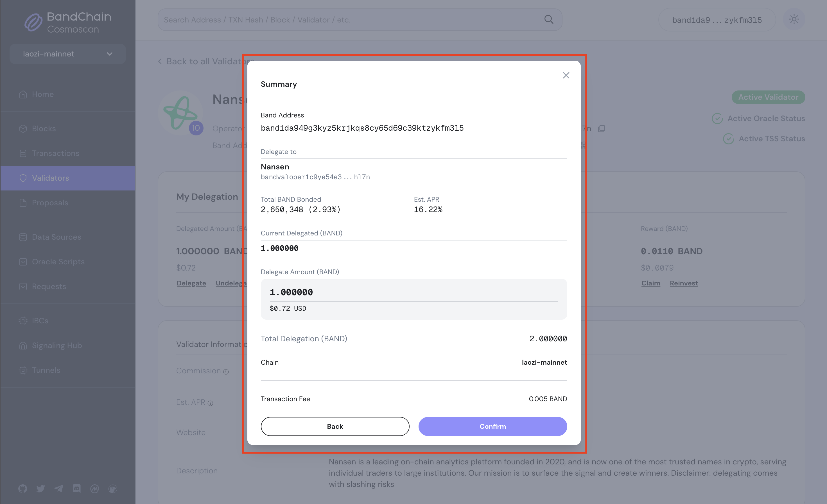Open the Twitter icon in the footer
827x504 pixels.
(x=40, y=489)
